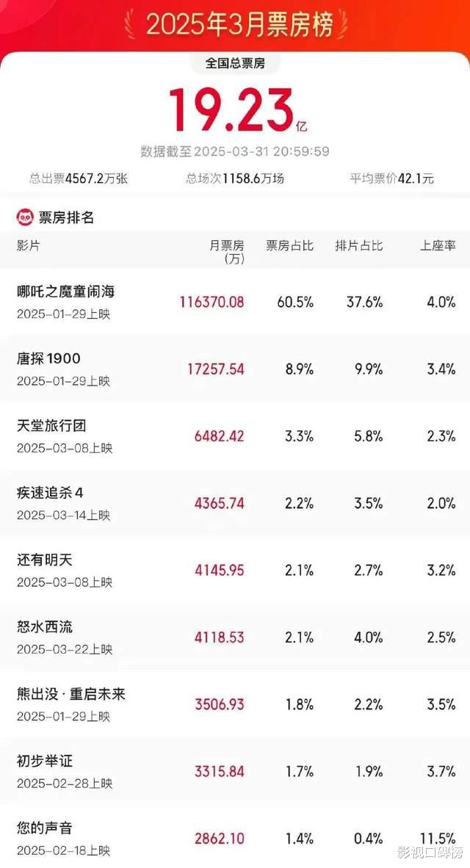The height and width of the screenshot is (868, 470).
Task: Open the 还有明天 movie entry
Action: 46,560
